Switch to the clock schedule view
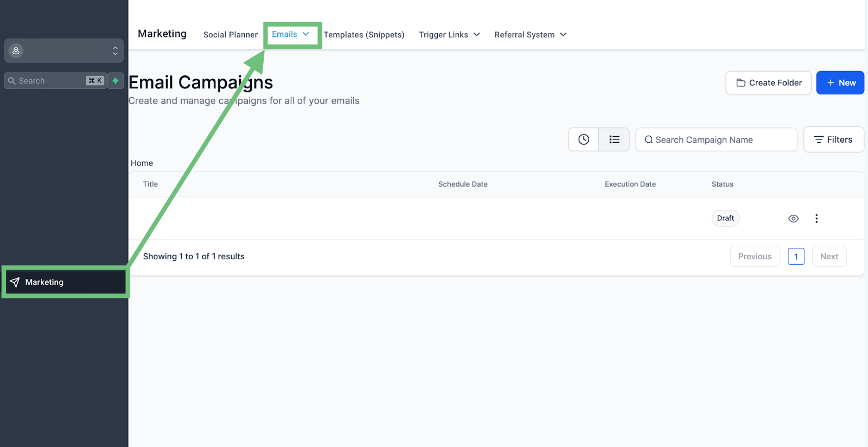Screen dimensions: 868x447 tap(584, 139)
